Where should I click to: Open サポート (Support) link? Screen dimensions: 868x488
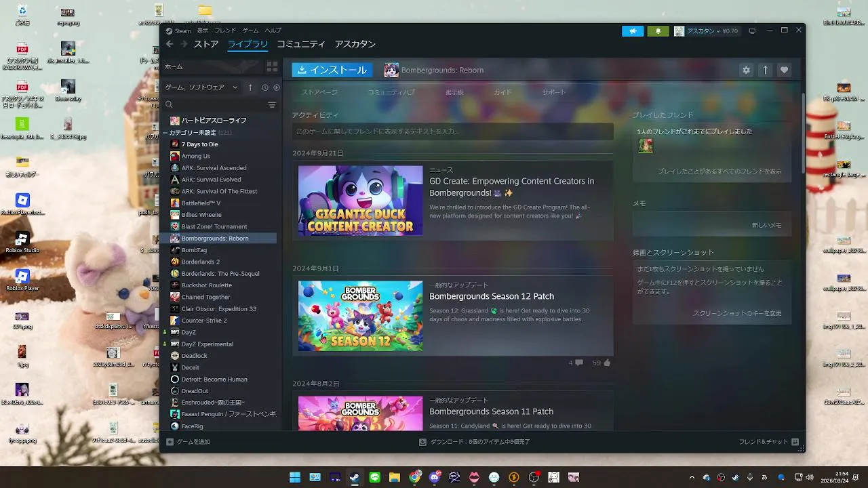tap(553, 92)
